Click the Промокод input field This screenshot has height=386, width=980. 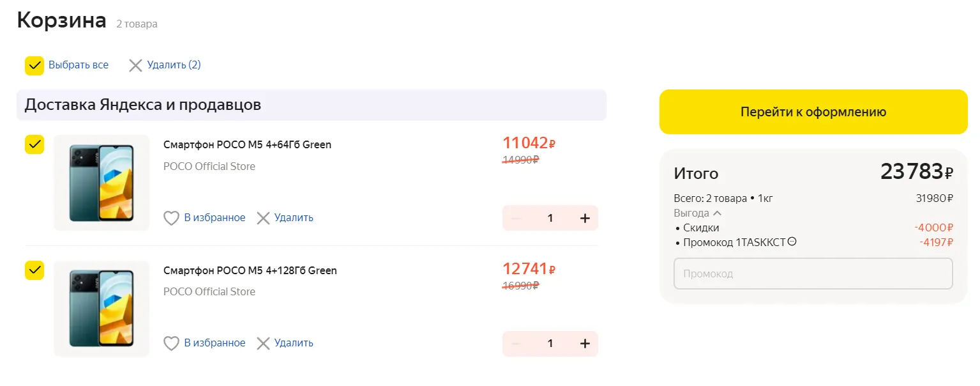[813, 274]
